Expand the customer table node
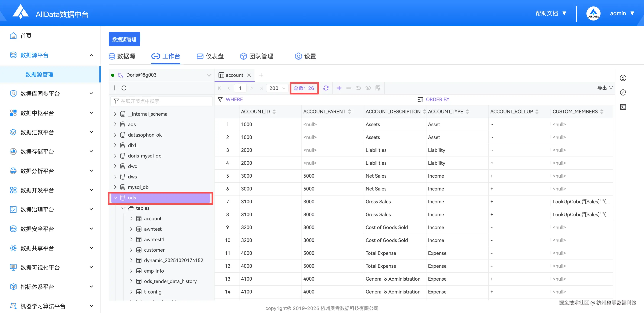Viewport: 644px width, 313px height. click(x=131, y=250)
